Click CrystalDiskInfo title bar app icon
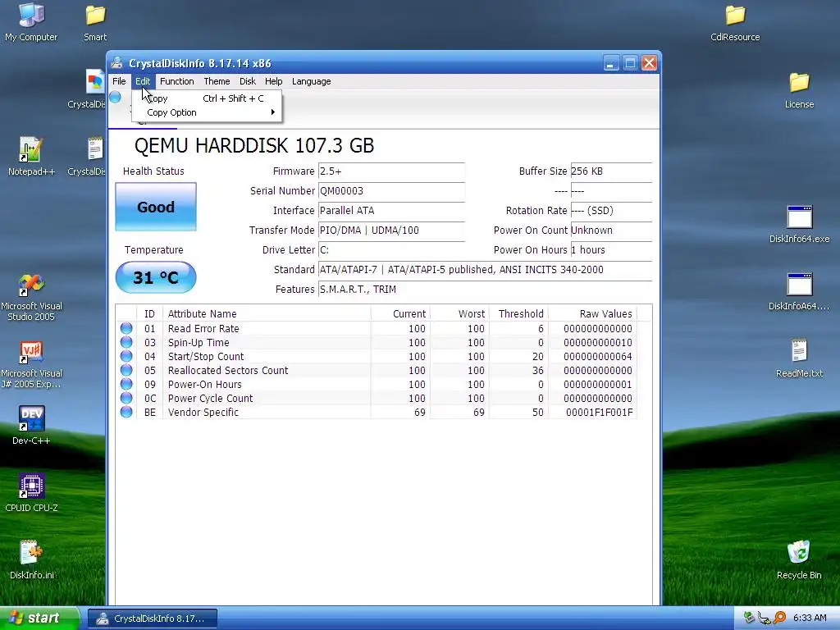Screen dimensions: 840x630 click(116, 63)
